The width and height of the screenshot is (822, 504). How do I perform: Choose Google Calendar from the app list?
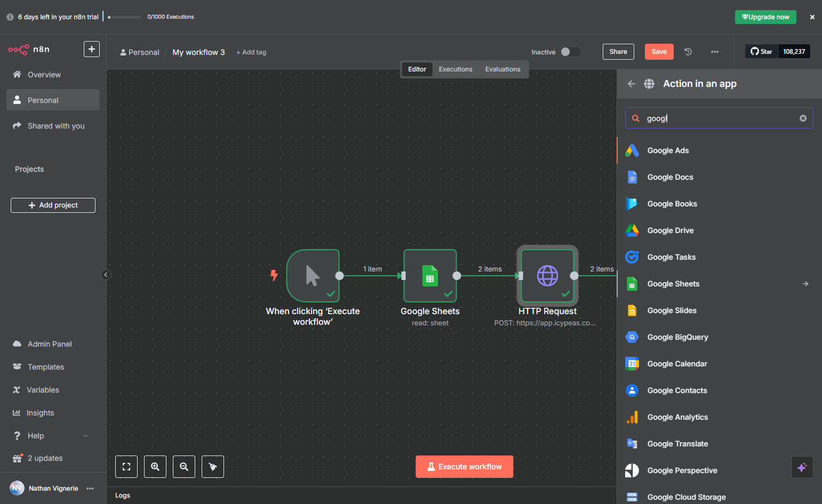pos(719,364)
